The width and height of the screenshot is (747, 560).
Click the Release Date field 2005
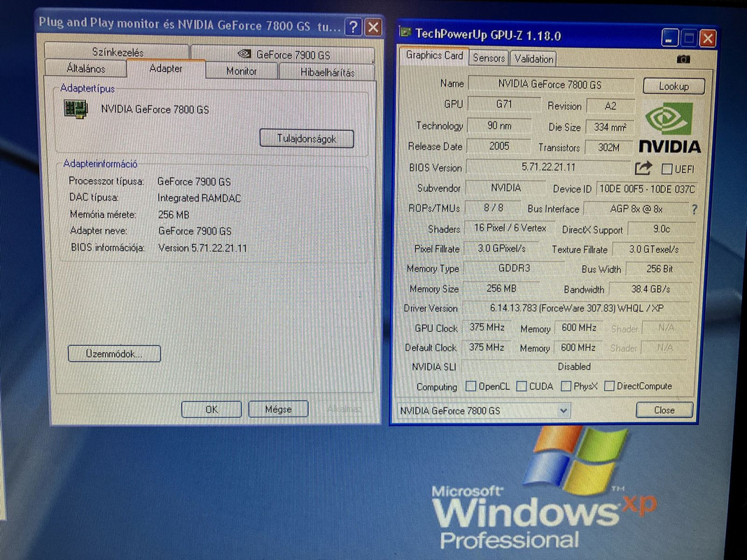498,146
